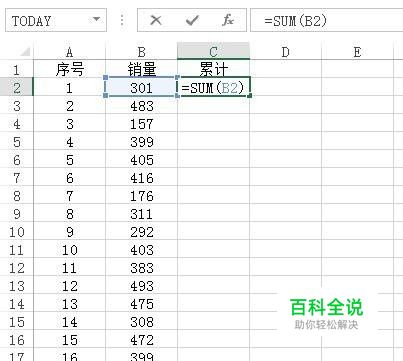Select row 8 header
This screenshot has width=403, height=361.
(17, 196)
